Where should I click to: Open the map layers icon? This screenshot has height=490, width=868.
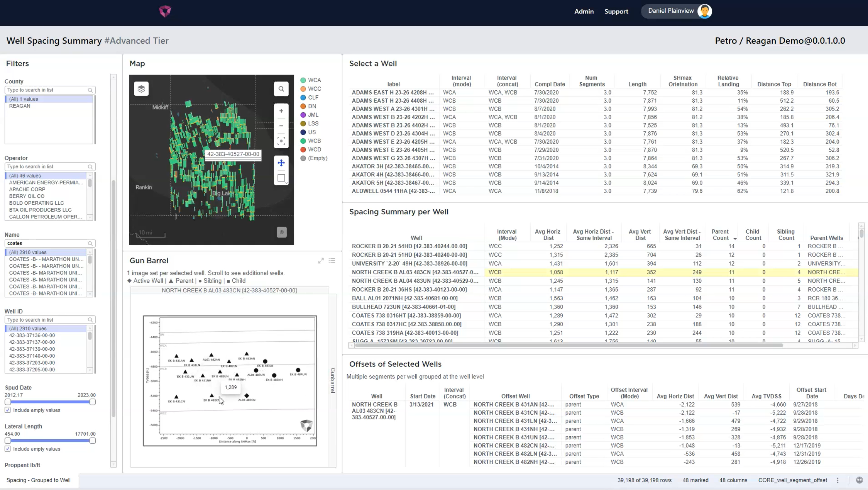[x=141, y=89]
